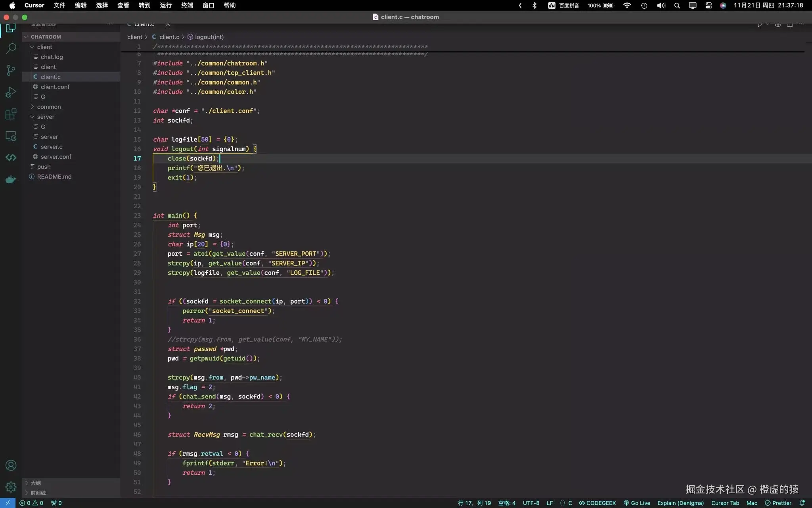Image resolution: width=812 pixels, height=508 pixels.
Task: Click UTF-8 encoding selector
Action: [531, 503]
